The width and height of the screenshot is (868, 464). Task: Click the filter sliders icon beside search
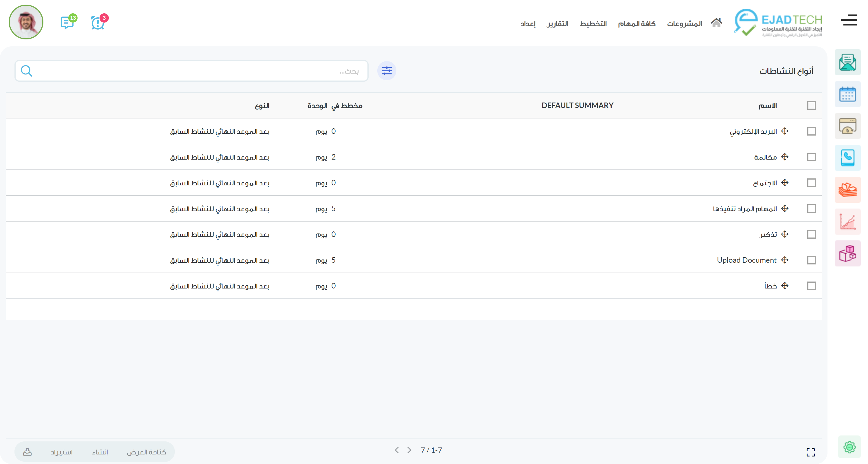pyautogui.click(x=387, y=71)
